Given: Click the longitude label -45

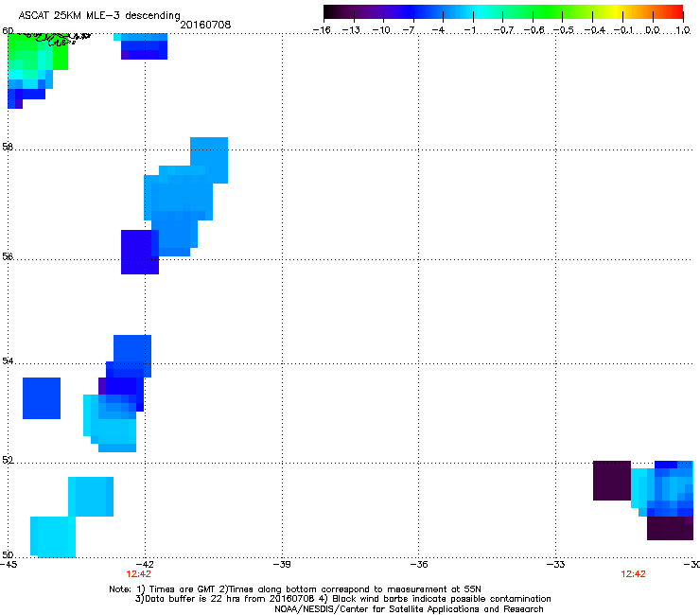Looking at the screenshot, I should [9, 565].
